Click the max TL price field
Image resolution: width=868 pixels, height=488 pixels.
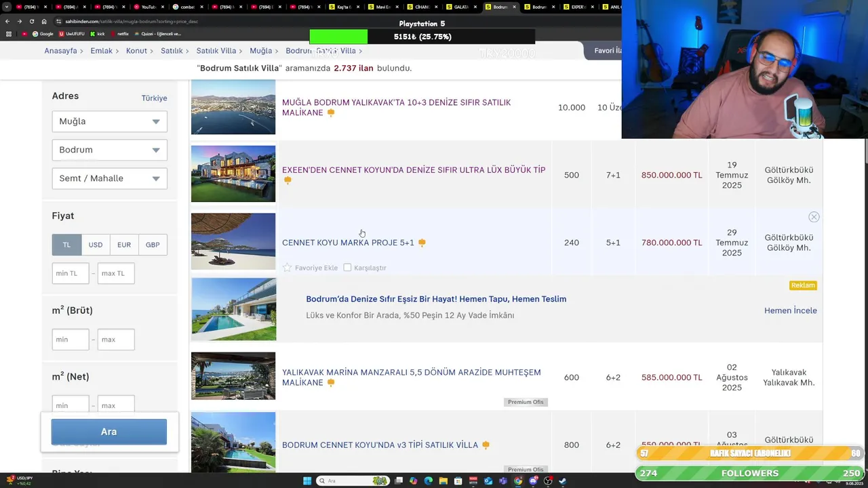coord(116,273)
